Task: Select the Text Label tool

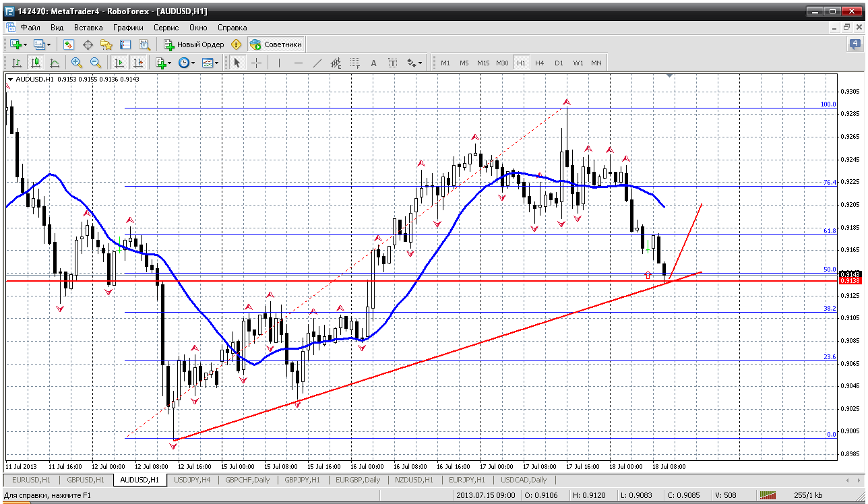Action: click(x=393, y=63)
